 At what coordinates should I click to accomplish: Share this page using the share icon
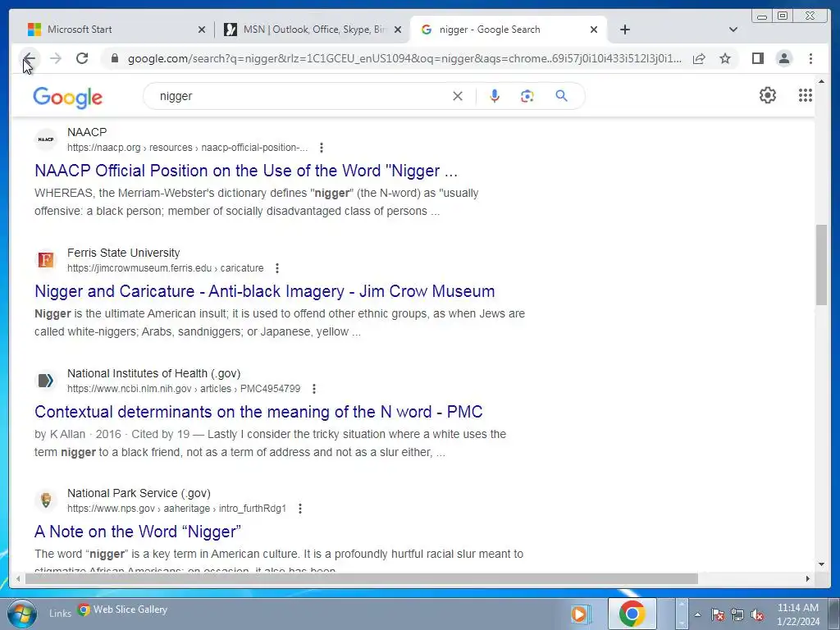click(x=699, y=58)
